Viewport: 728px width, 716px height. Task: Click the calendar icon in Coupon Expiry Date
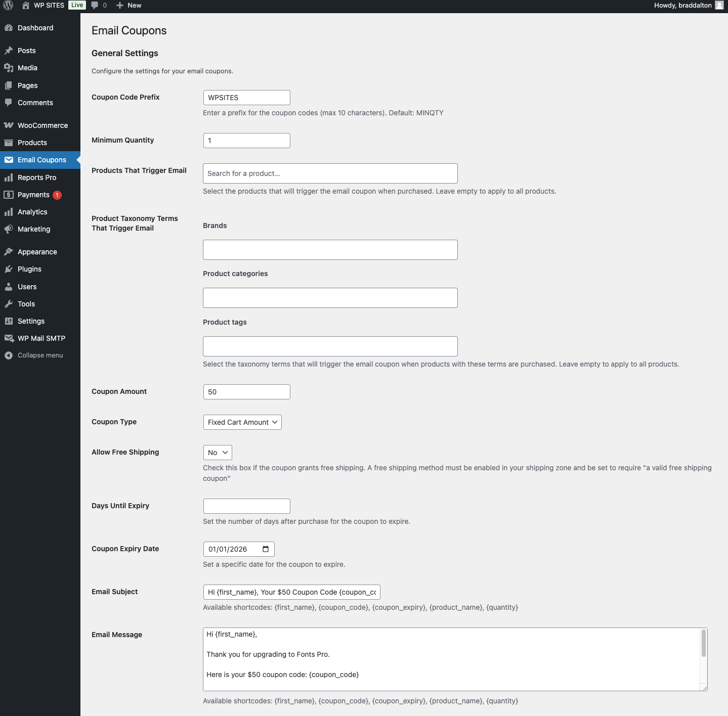266,549
